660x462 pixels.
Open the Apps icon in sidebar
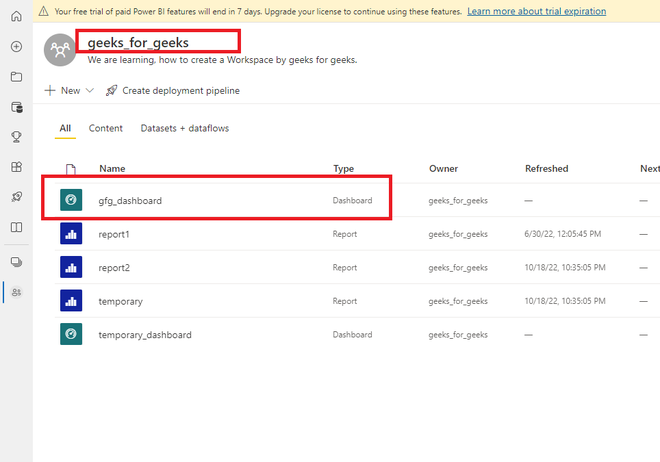point(16,167)
